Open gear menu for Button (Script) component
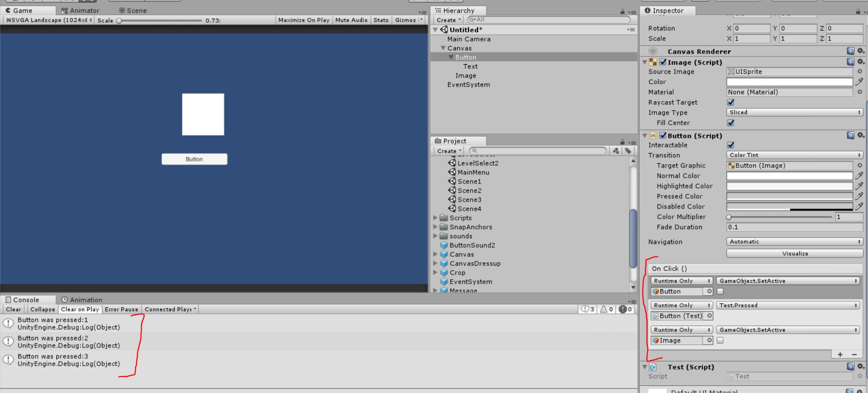Screen dimensions: 868x393 pos(860,135)
